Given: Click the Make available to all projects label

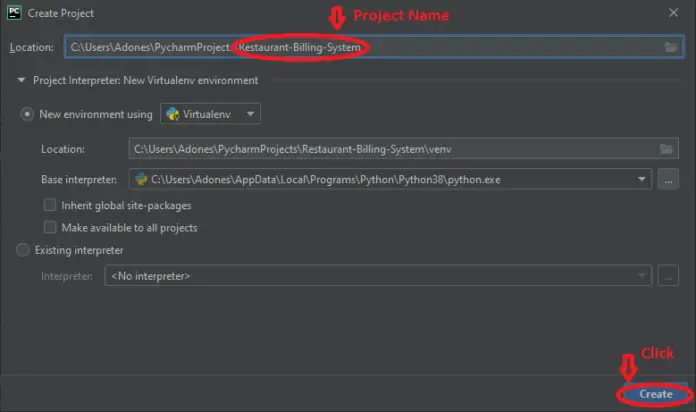Looking at the screenshot, I should 129,228.
